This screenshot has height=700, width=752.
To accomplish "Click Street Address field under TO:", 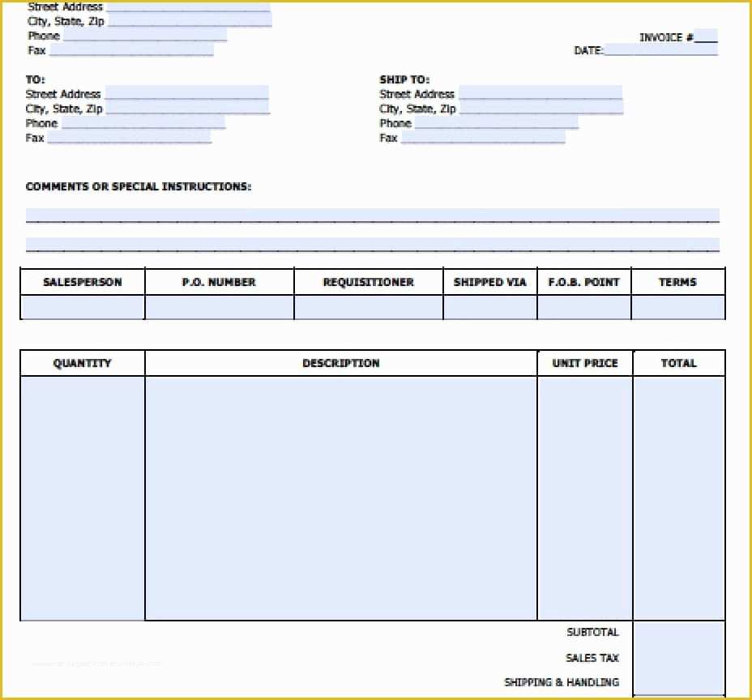I will click(186, 93).
